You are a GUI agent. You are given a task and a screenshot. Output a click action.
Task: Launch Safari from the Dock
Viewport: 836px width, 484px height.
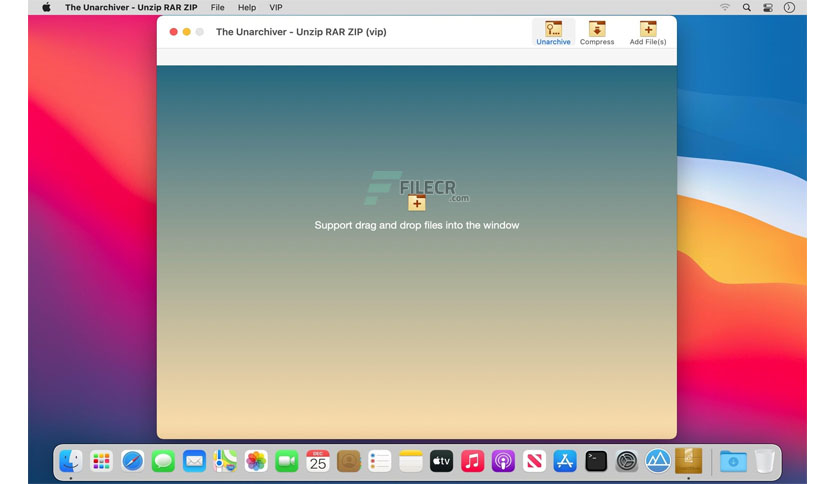click(132, 461)
